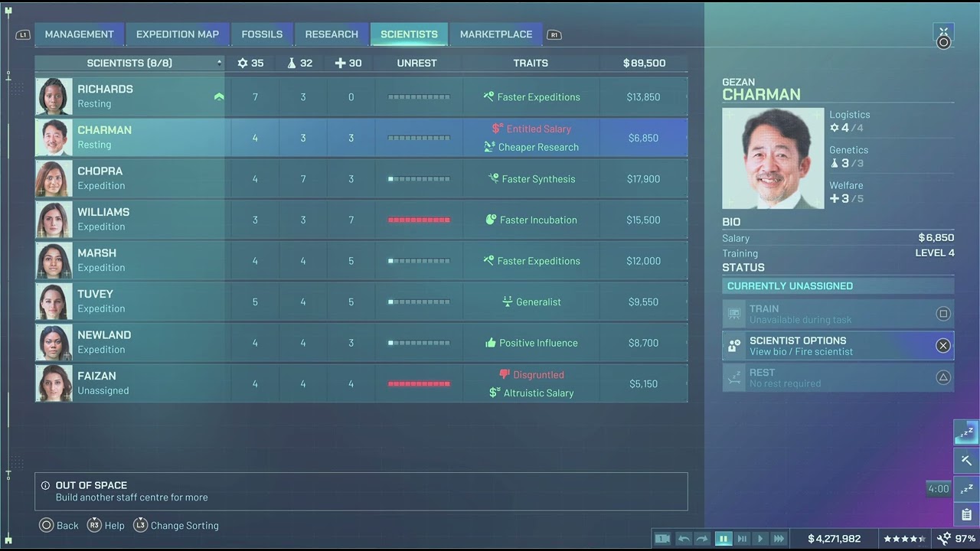Open the camera view icon
Screen dimensions: 980x551
pyautogui.click(x=663, y=539)
